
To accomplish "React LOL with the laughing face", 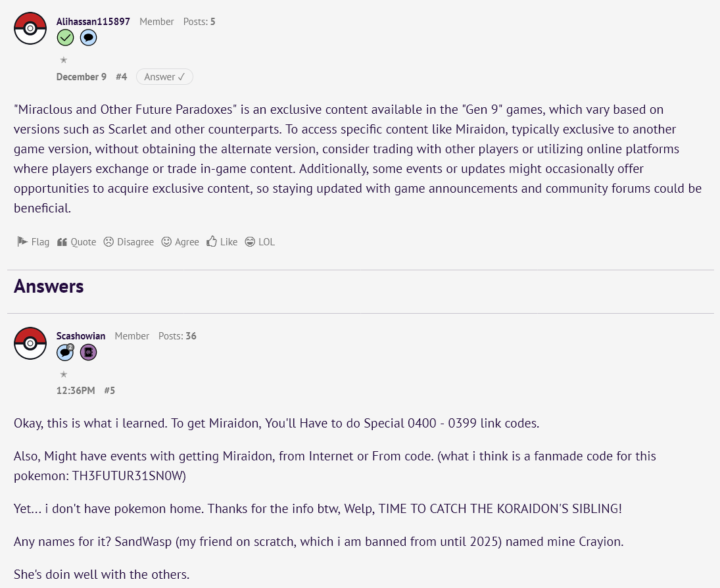I will tap(260, 241).
